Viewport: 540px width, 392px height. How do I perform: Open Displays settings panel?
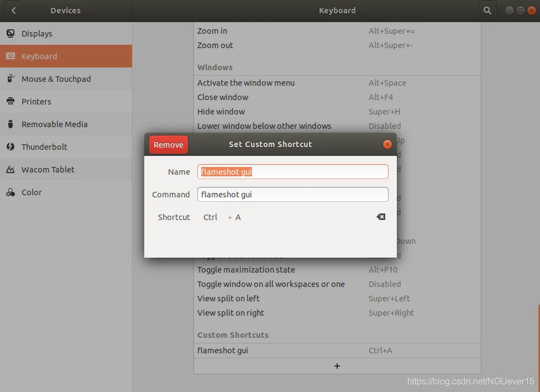click(x=66, y=33)
